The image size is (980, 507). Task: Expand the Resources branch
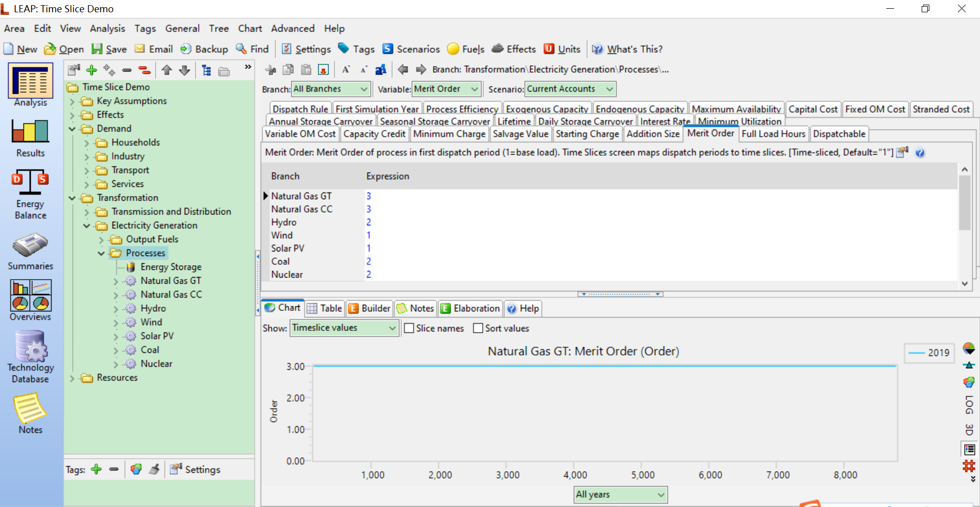72,378
